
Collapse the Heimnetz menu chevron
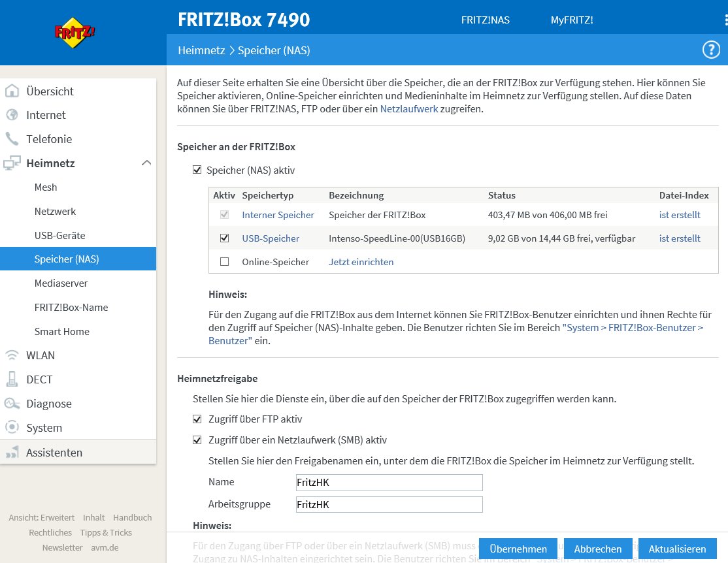tap(146, 163)
